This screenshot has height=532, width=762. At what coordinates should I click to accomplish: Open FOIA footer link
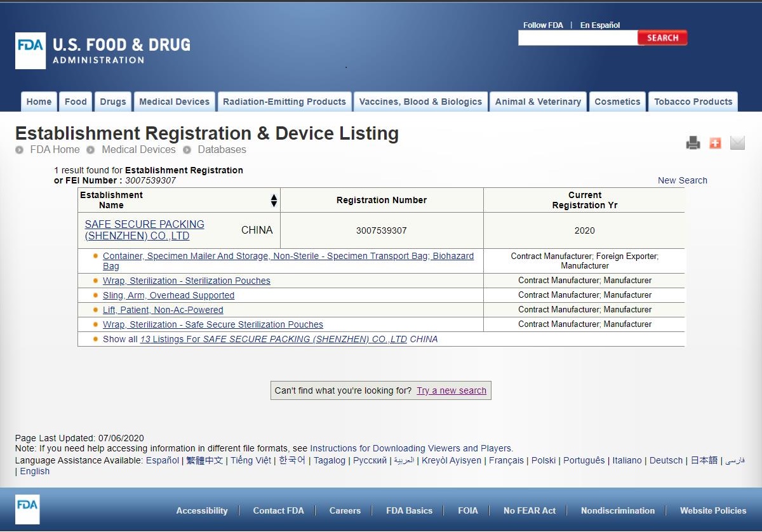468,510
